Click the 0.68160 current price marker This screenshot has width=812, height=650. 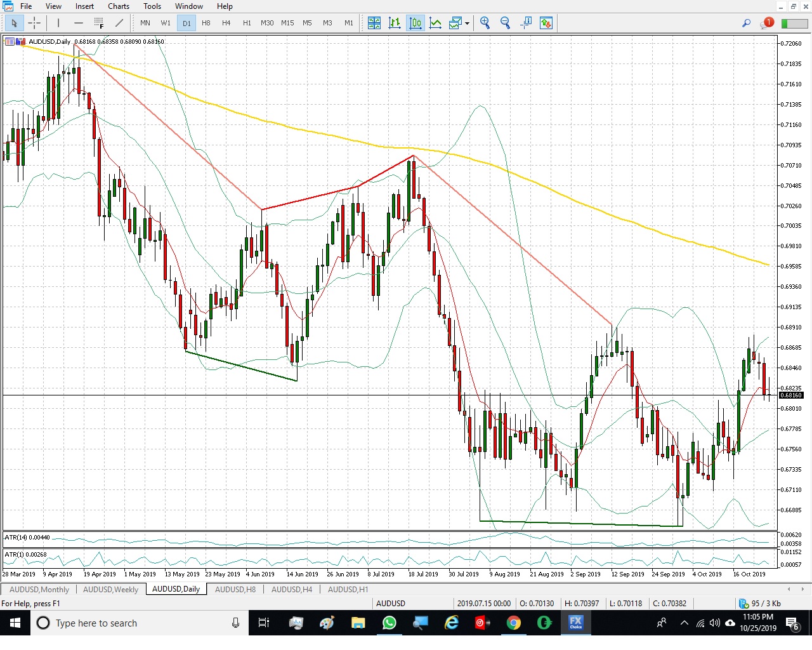click(x=791, y=395)
